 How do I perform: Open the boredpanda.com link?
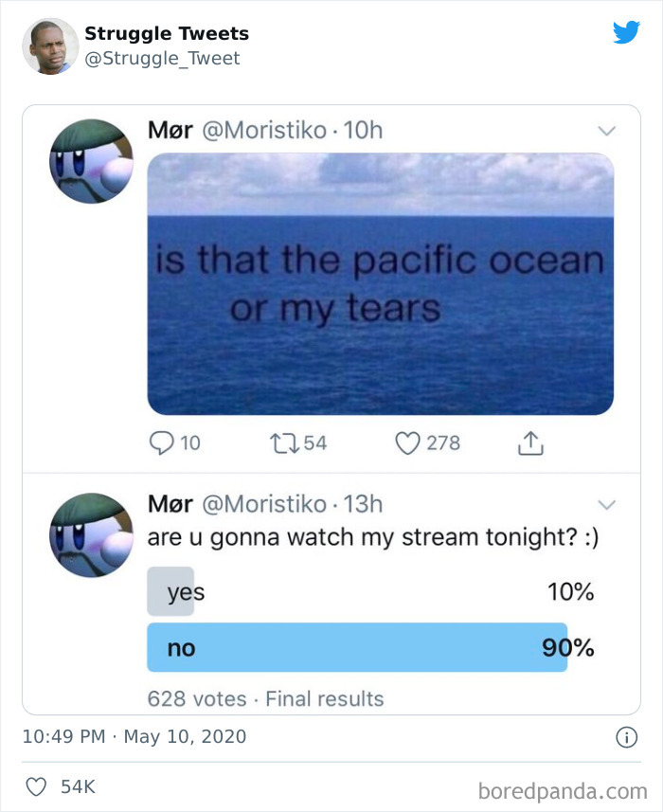coord(563,786)
